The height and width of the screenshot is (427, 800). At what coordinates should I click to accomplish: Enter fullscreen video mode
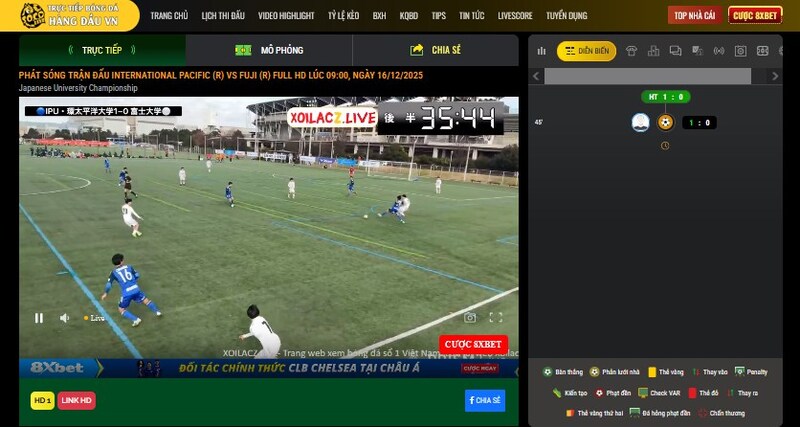coord(495,318)
